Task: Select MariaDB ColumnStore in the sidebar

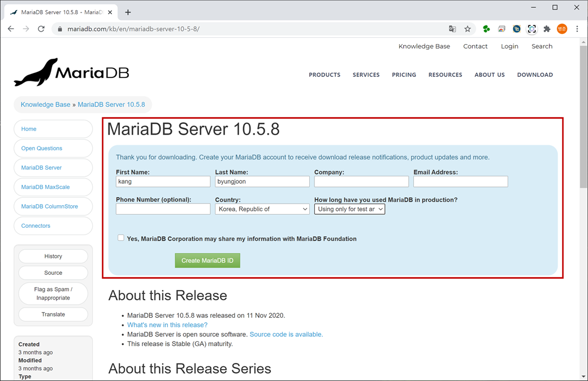Action: (x=53, y=207)
